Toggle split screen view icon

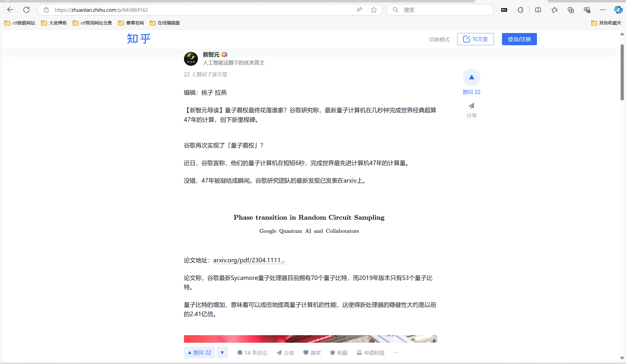(538, 10)
